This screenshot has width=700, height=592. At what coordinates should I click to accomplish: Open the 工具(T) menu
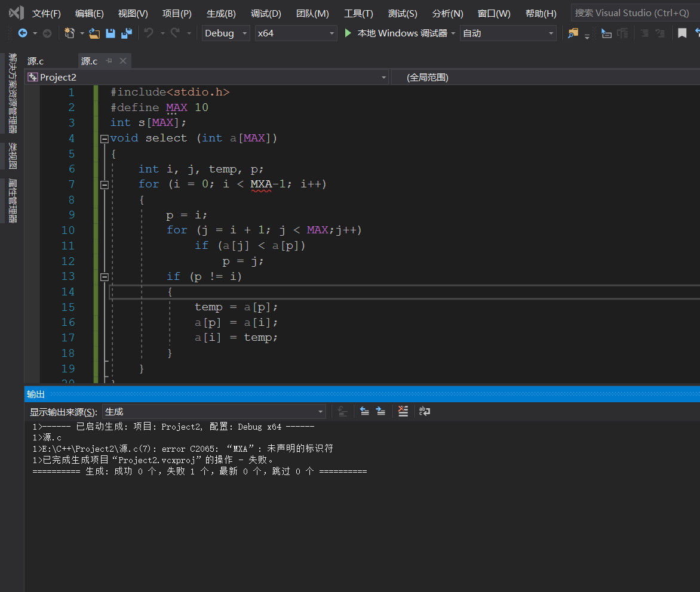(x=358, y=13)
